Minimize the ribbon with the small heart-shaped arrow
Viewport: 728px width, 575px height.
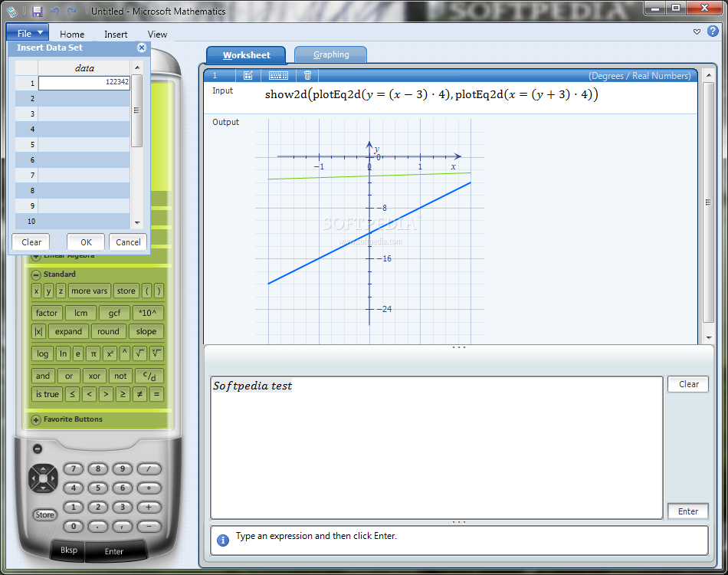697,31
